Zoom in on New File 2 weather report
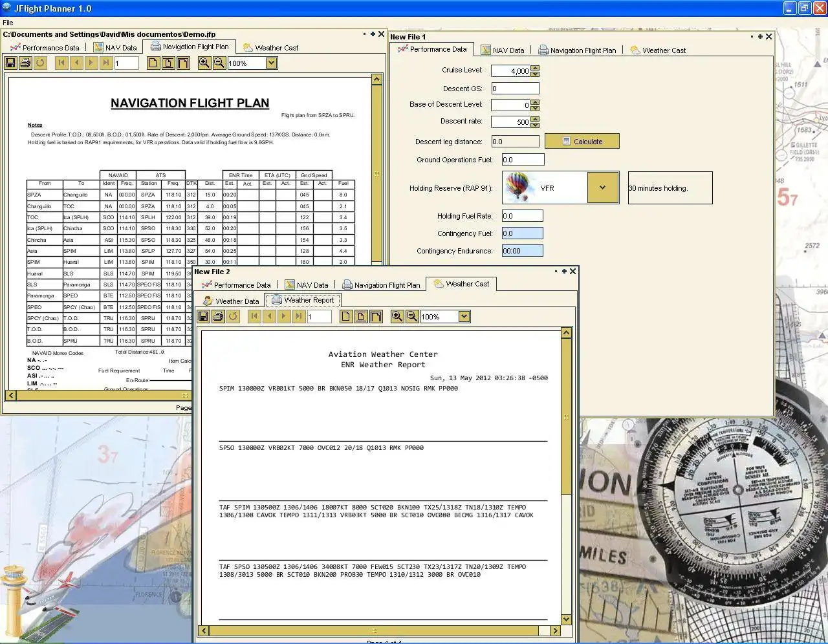The height and width of the screenshot is (644, 828). click(397, 316)
